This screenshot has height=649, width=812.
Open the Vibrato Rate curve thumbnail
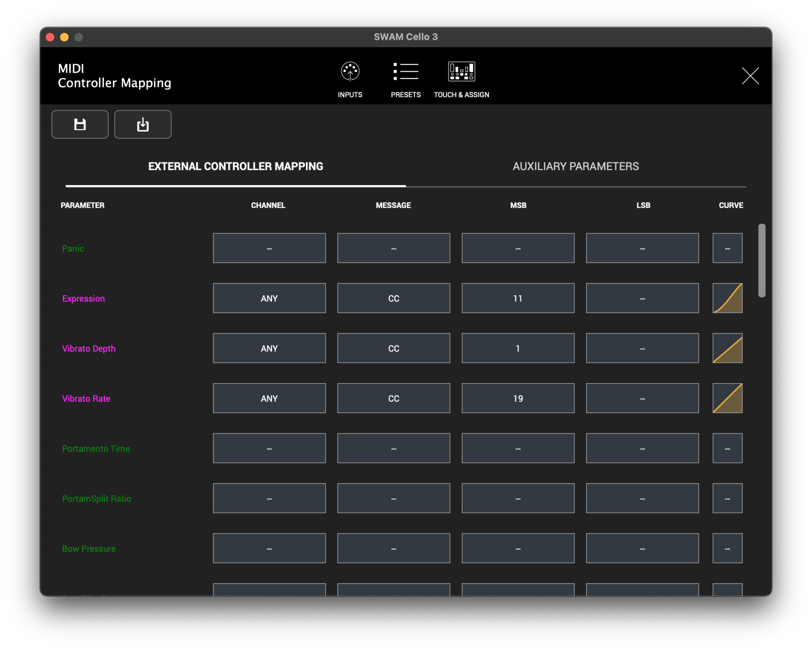(727, 398)
